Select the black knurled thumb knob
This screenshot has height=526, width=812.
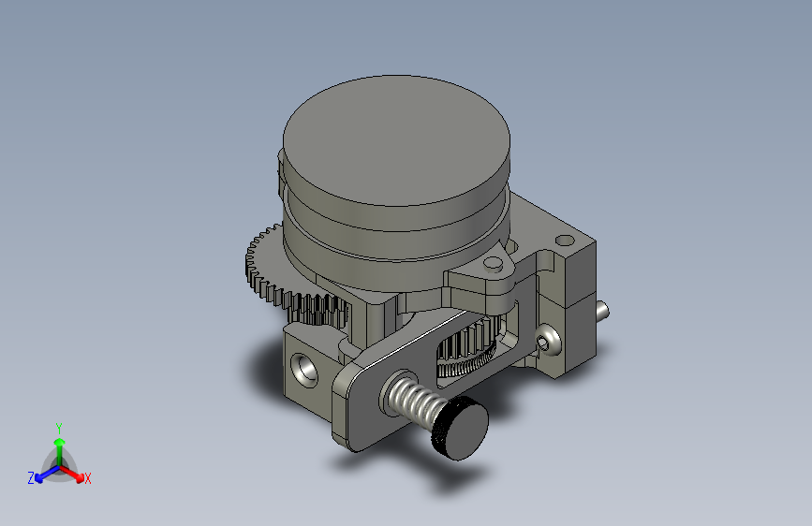coord(460,428)
